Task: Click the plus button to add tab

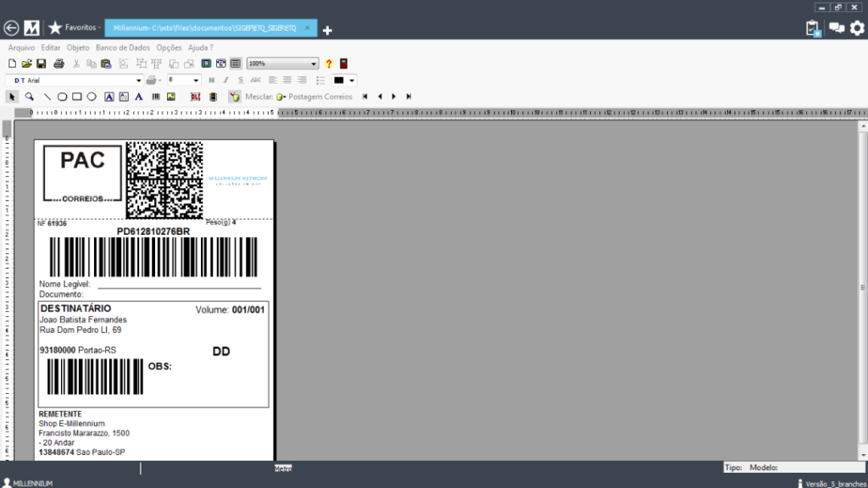Action: (328, 30)
